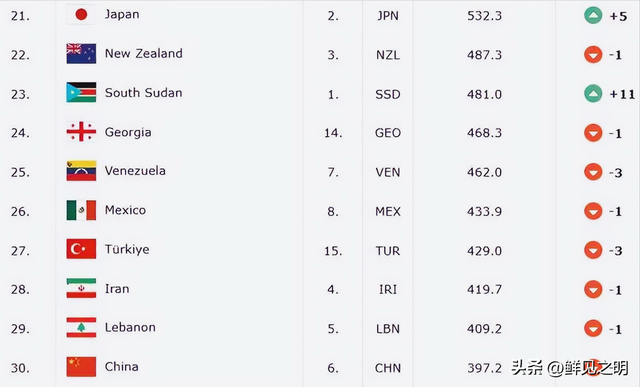Click the Venezuela flag icon
The width and height of the screenshot is (640, 387).
pyautogui.click(x=81, y=171)
